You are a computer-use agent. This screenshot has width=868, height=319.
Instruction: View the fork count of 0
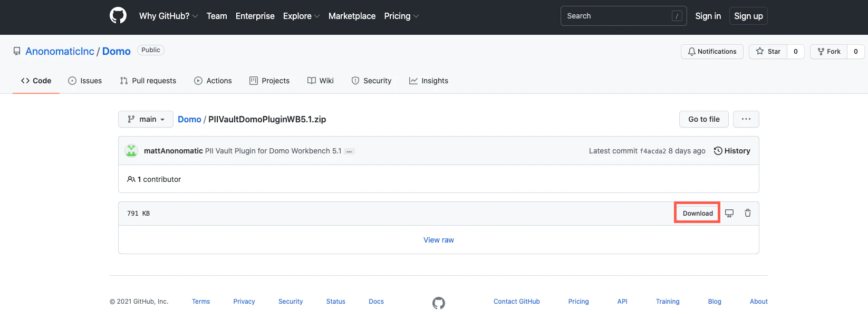click(x=856, y=51)
